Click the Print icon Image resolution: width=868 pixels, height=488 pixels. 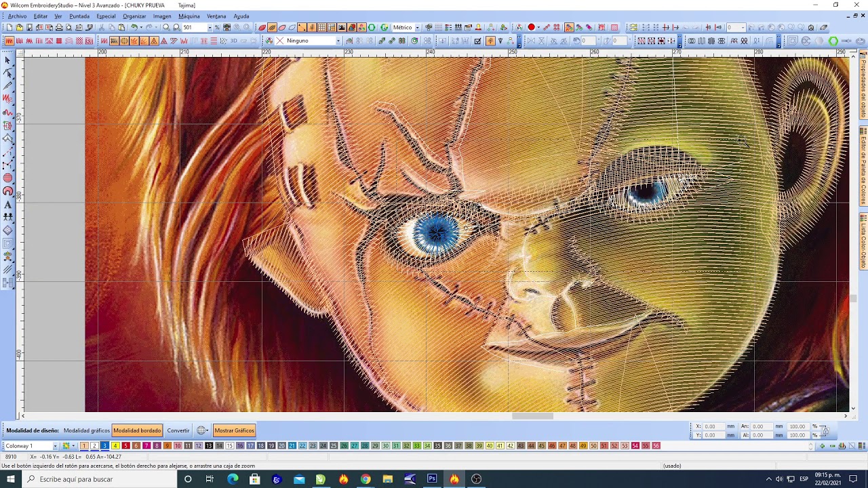(59, 27)
